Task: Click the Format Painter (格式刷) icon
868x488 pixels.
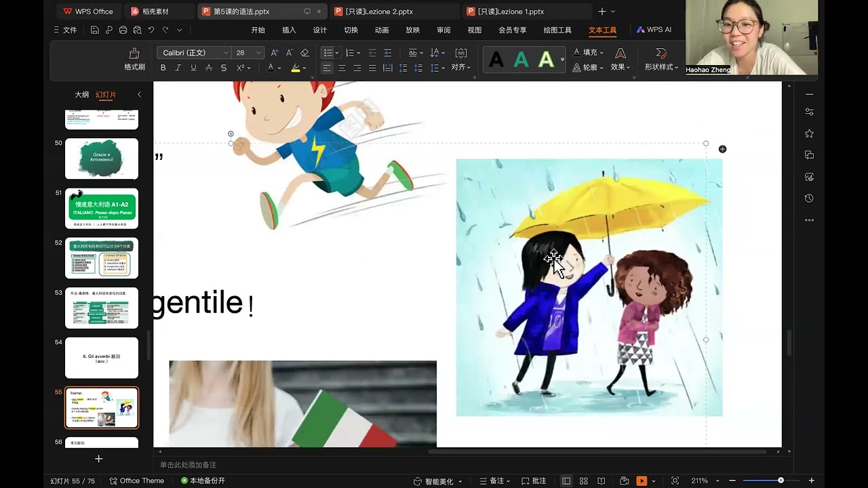Action: point(134,54)
